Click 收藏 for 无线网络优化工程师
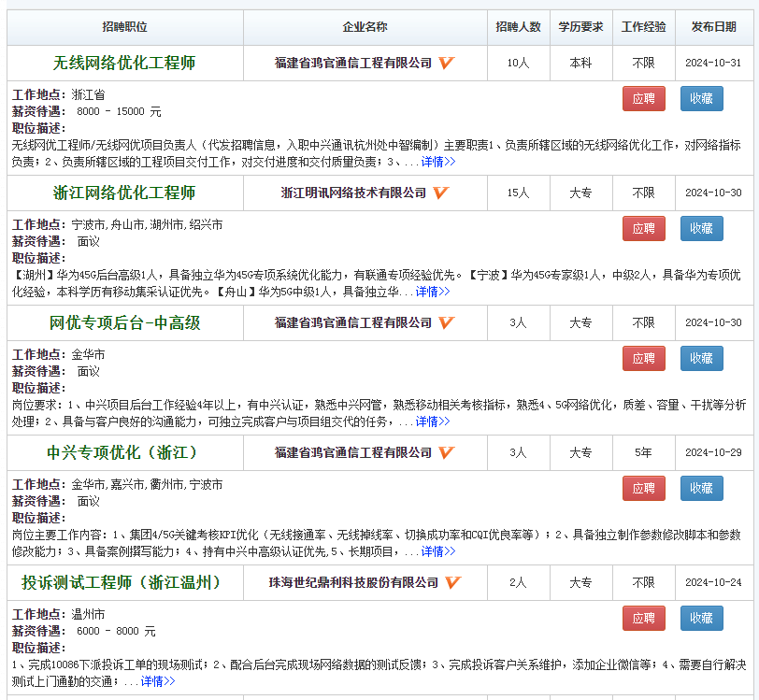The image size is (759, 700). click(x=701, y=98)
